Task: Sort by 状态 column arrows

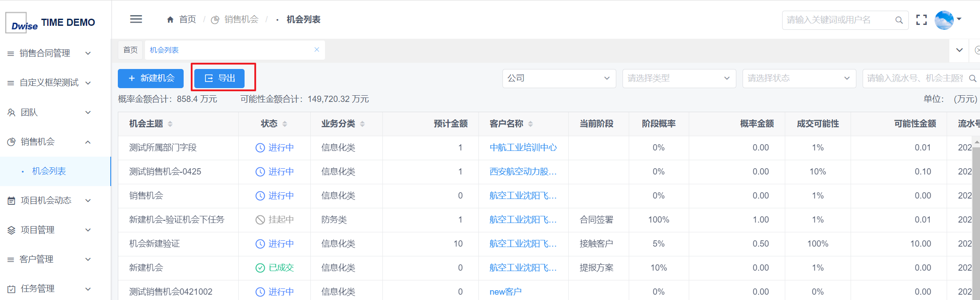Action: [x=285, y=124]
